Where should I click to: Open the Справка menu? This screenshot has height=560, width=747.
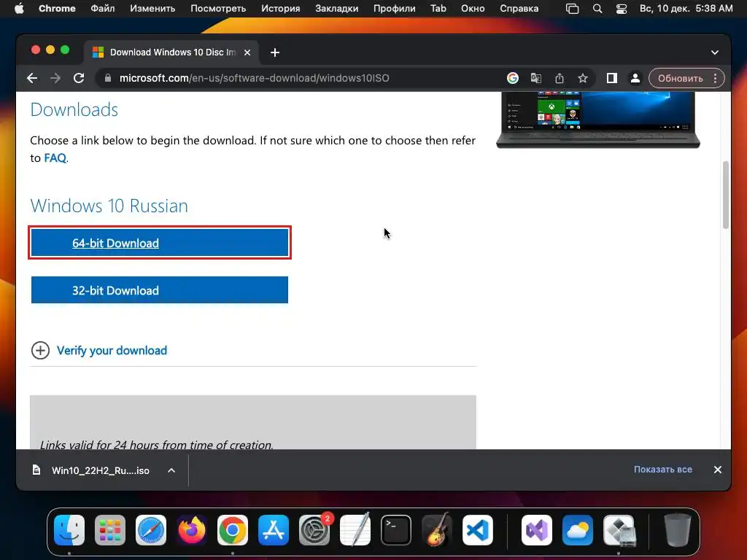click(519, 9)
